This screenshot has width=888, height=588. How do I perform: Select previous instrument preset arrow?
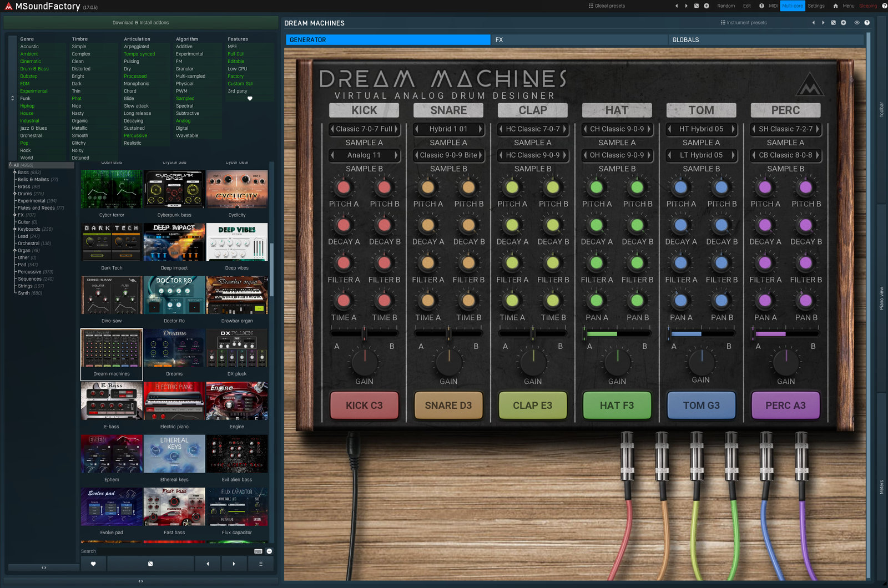[x=813, y=23]
